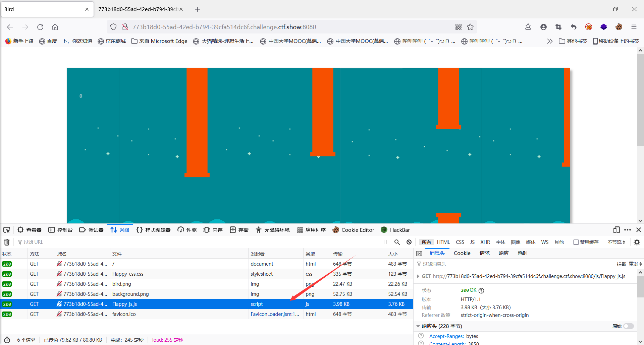Select the bird.png request row
Image resolution: width=644 pixels, height=345 pixels.
pos(206,284)
